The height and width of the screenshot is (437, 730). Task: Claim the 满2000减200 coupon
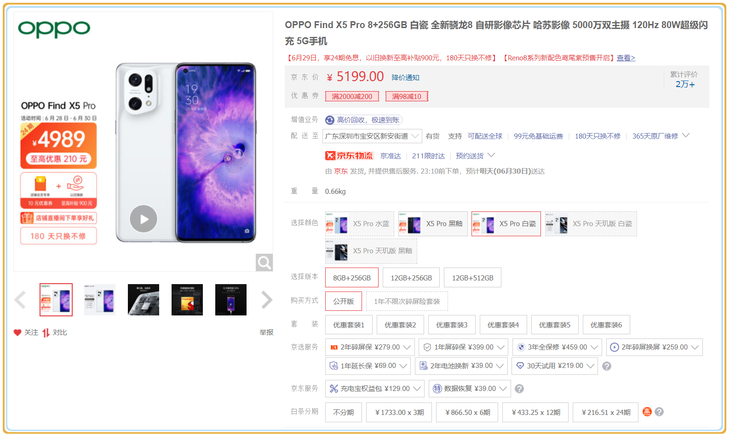pyautogui.click(x=352, y=96)
